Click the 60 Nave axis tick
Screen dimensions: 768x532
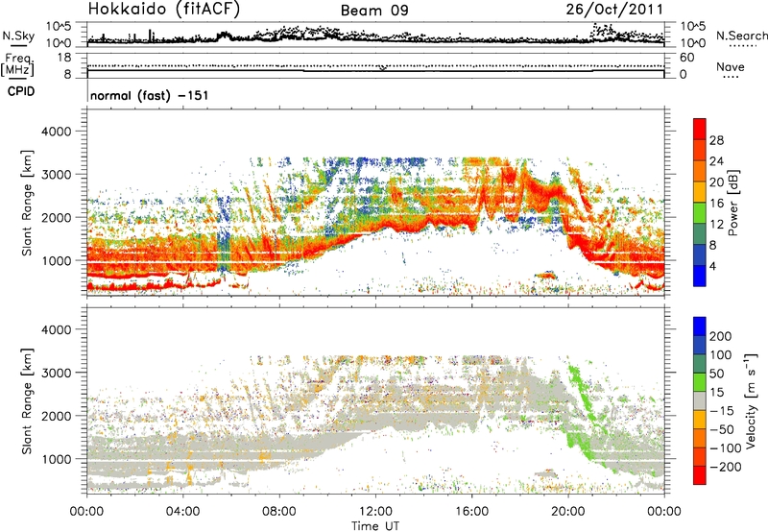tap(686, 58)
